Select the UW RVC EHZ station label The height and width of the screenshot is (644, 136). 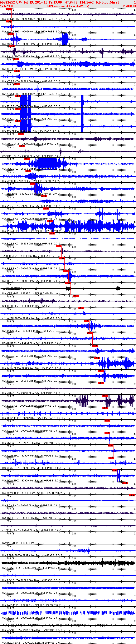coord(31,169)
